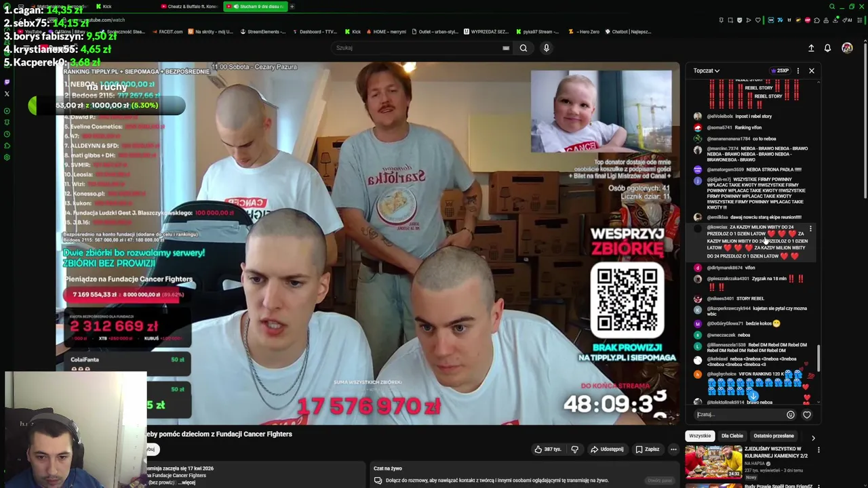Open the ZJEDLIŚMY WSZYSTKO video thumbnail

coord(713,462)
